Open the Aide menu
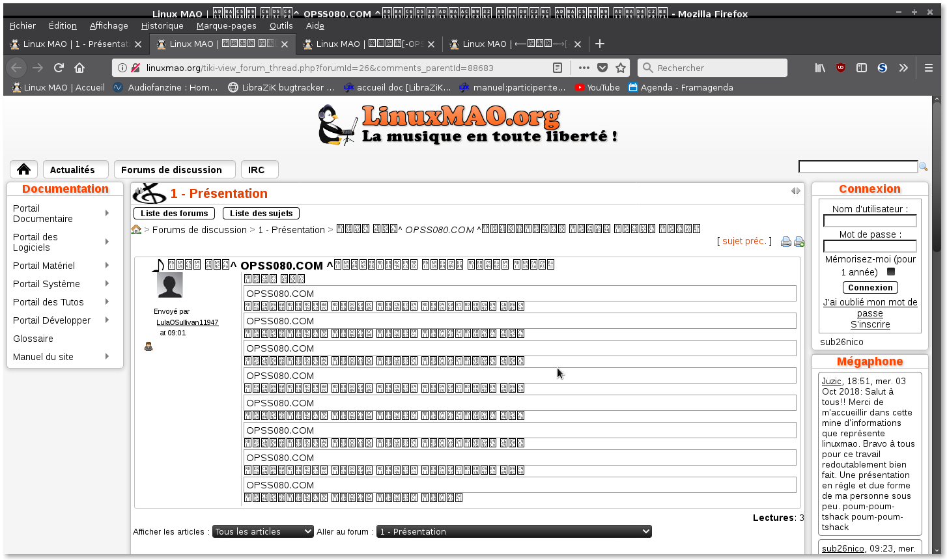Image resolution: width=947 pixels, height=560 pixels. click(x=315, y=25)
